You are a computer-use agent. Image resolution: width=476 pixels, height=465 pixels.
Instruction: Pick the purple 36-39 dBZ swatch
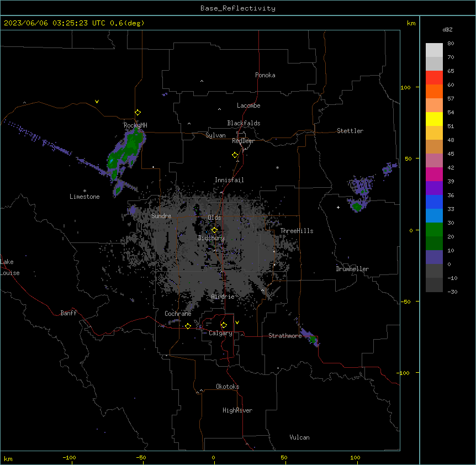coord(434,188)
